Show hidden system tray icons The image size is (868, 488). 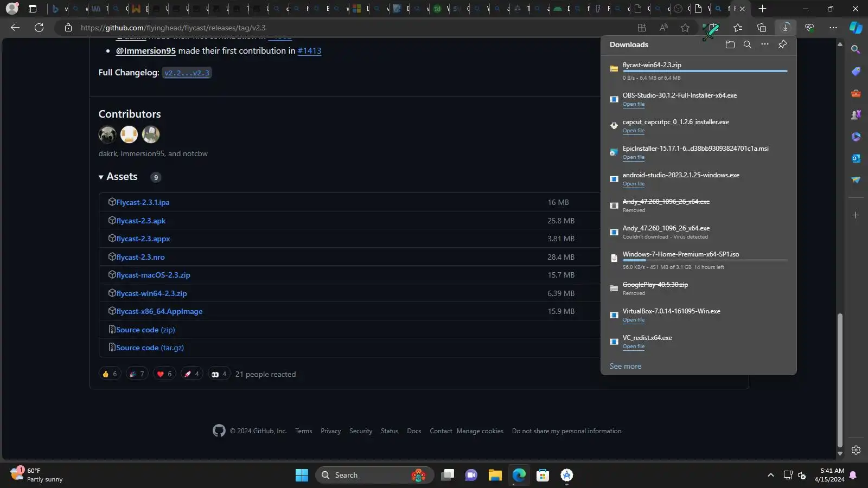(x=770, y=475)
